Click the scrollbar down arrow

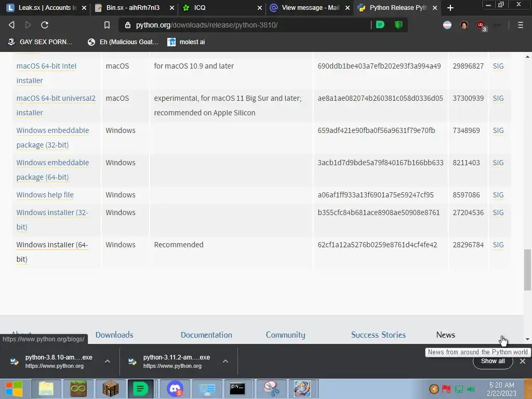(x=527, y=339)
